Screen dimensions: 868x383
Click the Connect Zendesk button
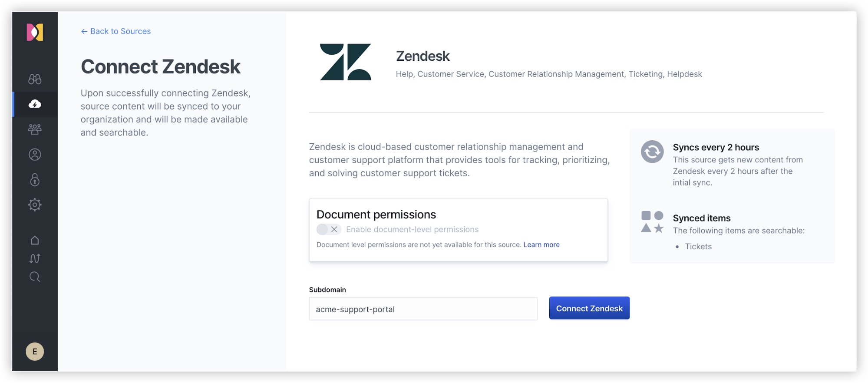tap(589, 308)
